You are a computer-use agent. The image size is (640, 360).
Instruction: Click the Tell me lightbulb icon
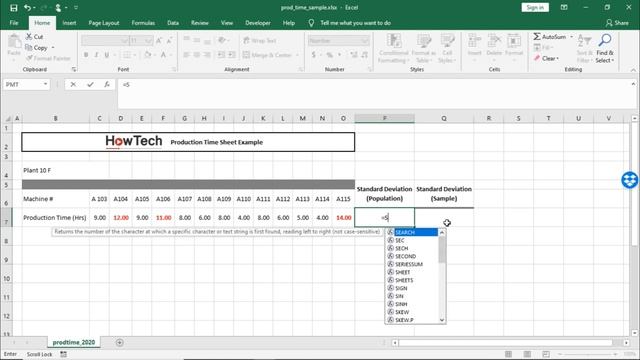tap(311, 23)
